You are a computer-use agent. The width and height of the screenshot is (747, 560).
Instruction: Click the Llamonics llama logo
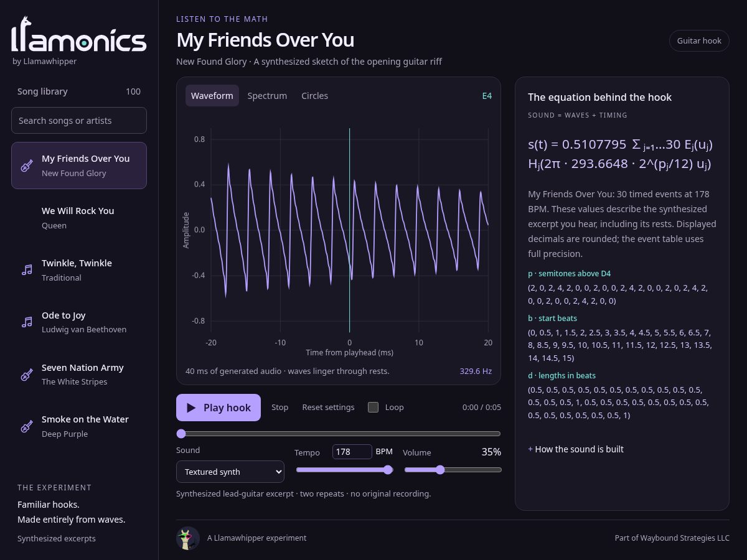click(x=79, y=34)
